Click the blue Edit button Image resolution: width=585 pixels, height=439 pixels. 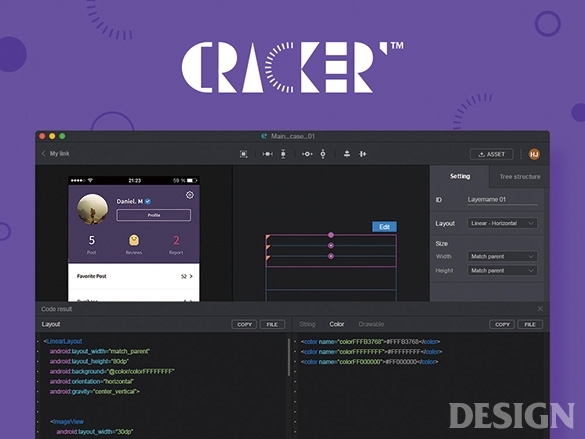[384, 227]
